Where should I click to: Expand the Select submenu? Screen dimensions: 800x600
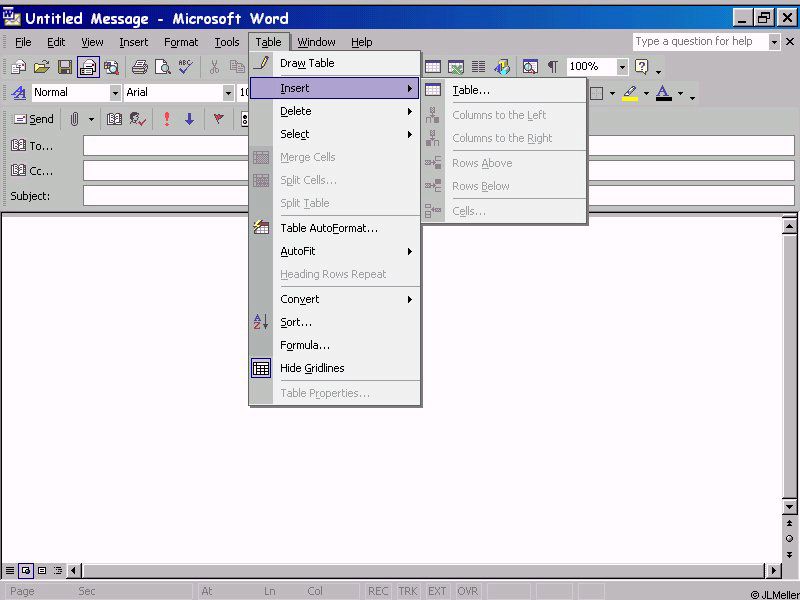click(x=335, y=134)
